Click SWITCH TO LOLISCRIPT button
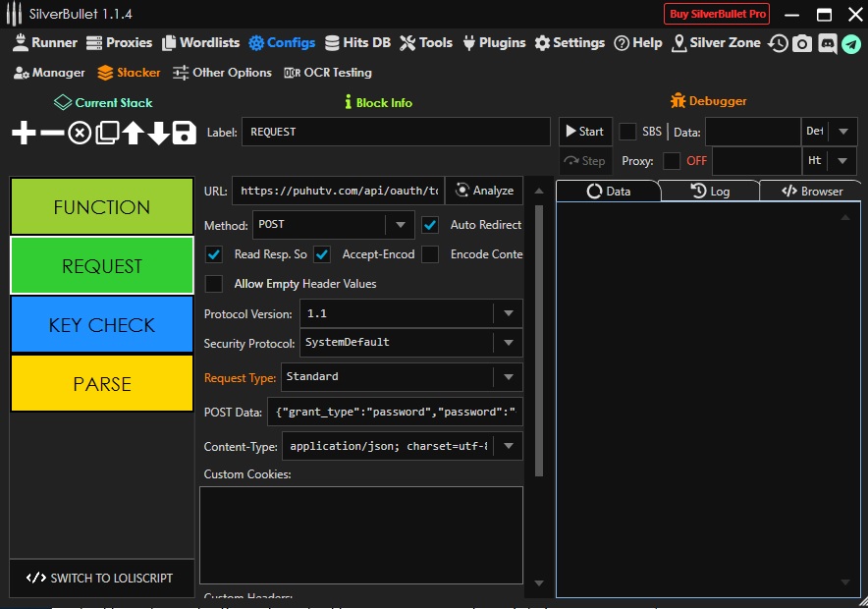868x609 pixels. click(101, 578)
